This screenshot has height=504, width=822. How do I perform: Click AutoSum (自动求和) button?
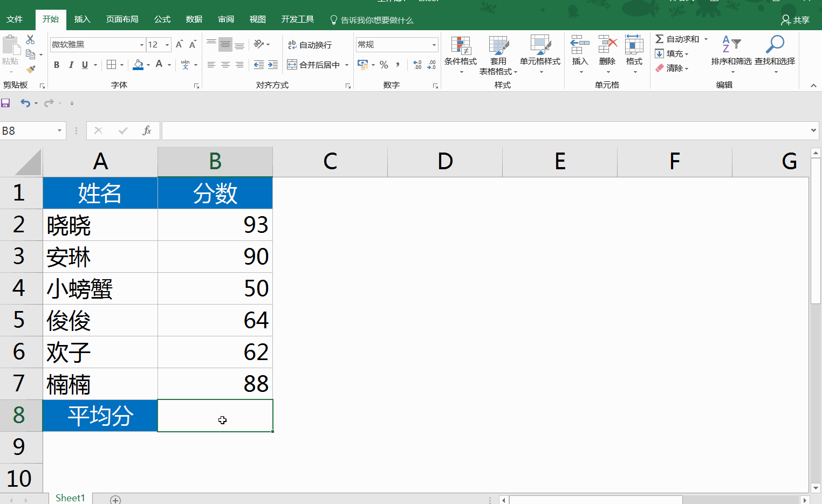click(x=677, y=39)
